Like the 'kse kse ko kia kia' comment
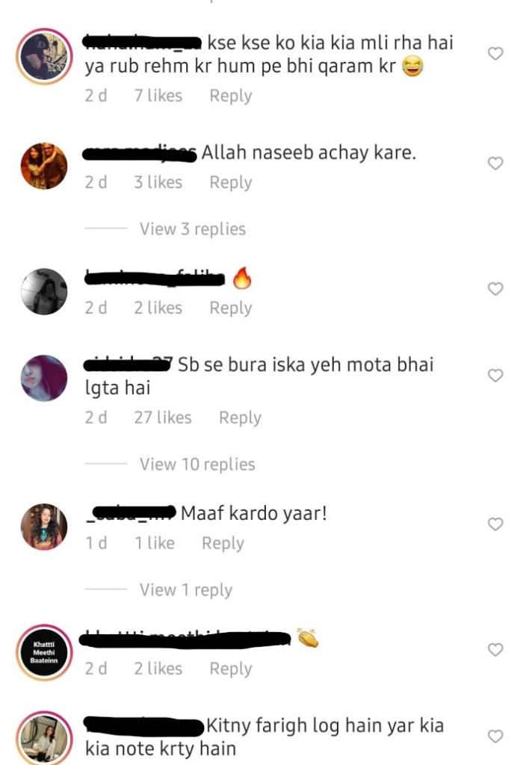This screenshot has width=532, height=765. coord(495,53)
